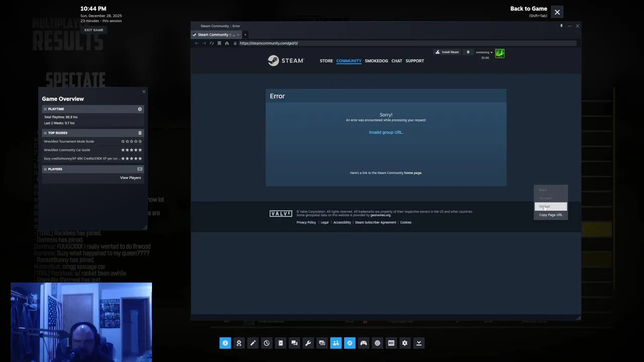The image size is (644, 362).
Task: Go forward with browser forward arrow
Action: [x=204, y=43]
